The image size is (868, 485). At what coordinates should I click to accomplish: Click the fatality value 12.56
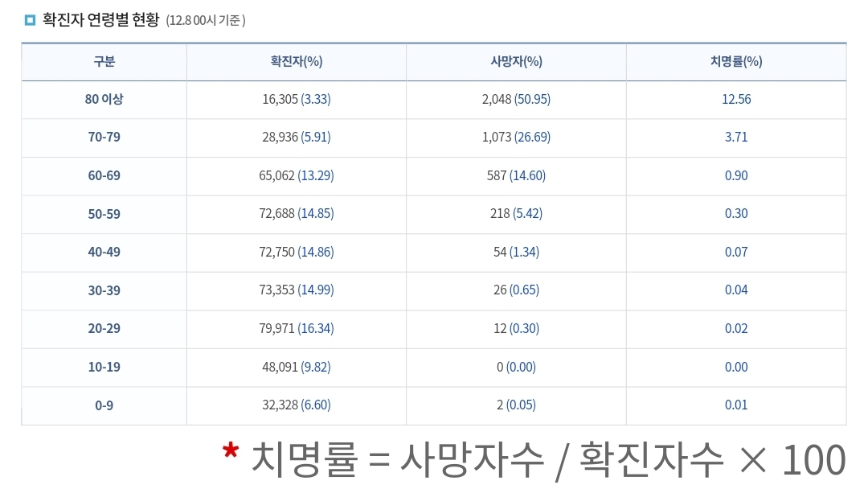(736, 99)
